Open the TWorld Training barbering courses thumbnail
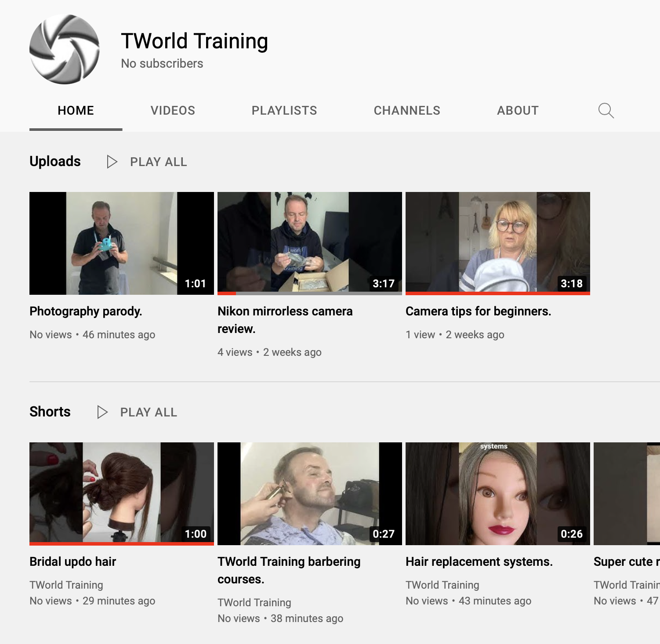 [x=310, y=494]
